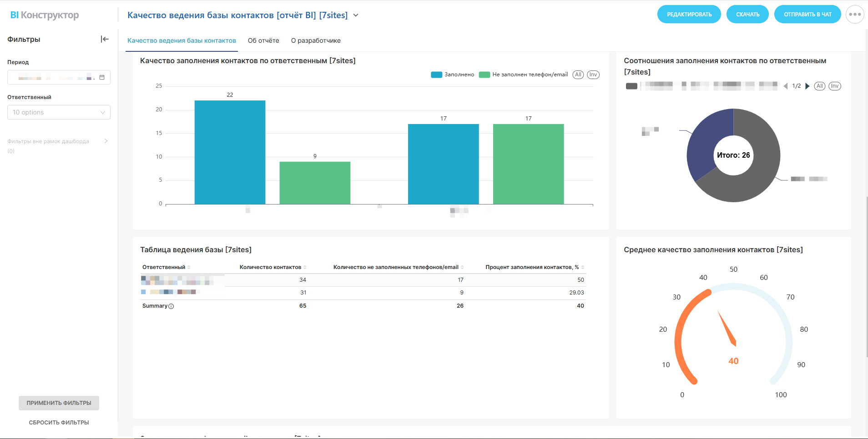Viewport: 868px width, 439px height.
Task: Toggle Заполнено series in bar legend
Action: pos(453,75)
